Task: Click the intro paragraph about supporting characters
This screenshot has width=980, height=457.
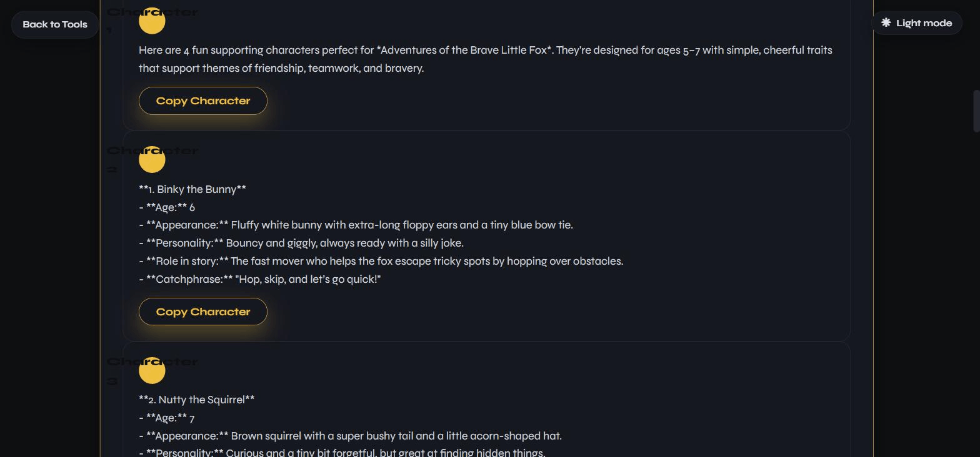Action: tap(486, 59)
